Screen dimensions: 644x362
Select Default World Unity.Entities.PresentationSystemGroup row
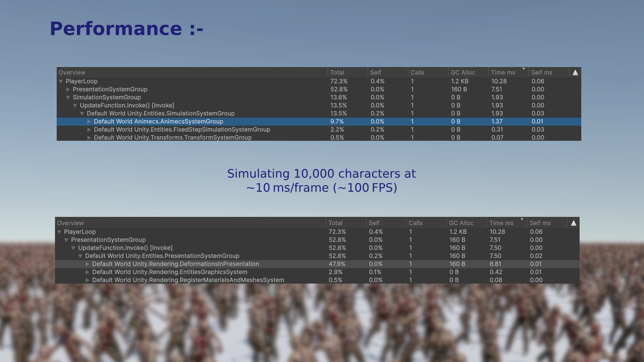click(x=162, y=256)
